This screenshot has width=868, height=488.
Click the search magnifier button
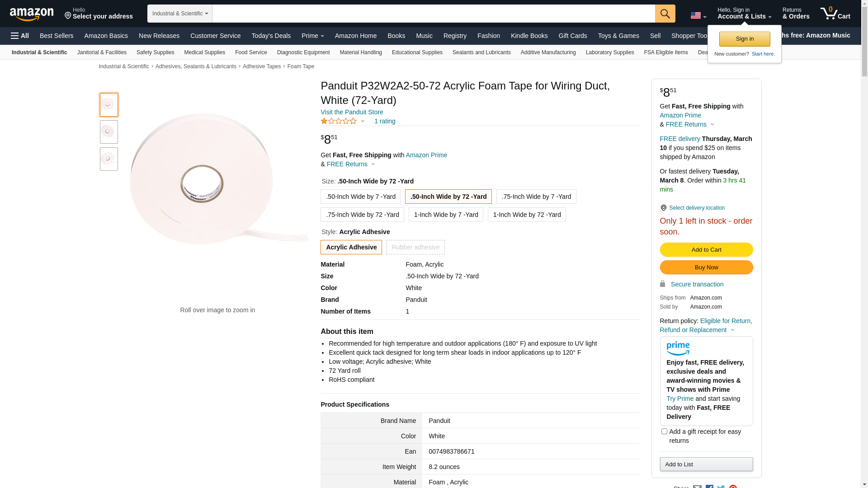click(665, 14)
